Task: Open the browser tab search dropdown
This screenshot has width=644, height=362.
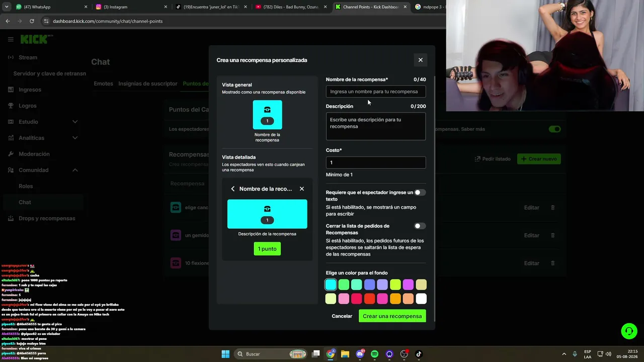Action: tap(7, 7)
